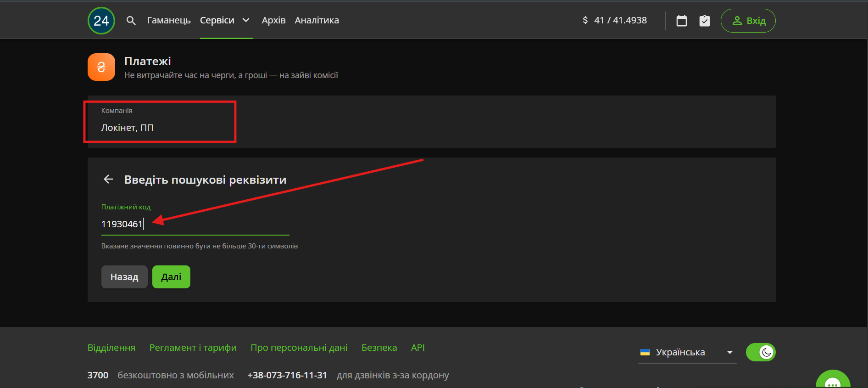Click the Privat24 logo icon
The height and width of the screenshot is (388, 868).
(101, 21)
